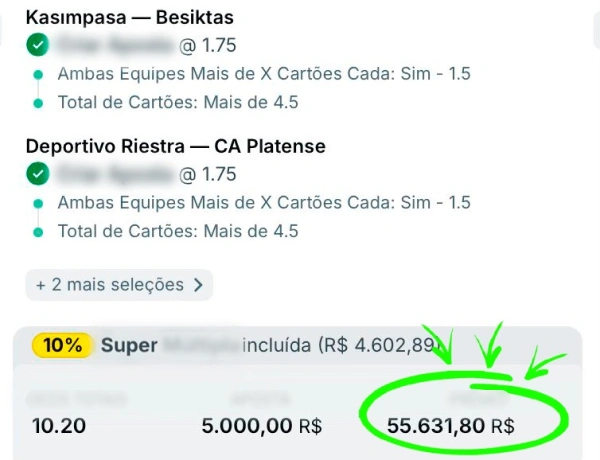Click 'Total de Cartões: Mais de 4.5' under Deportivo Riestra
This screenshot has height=460, width=600.
tap(178, 231)
